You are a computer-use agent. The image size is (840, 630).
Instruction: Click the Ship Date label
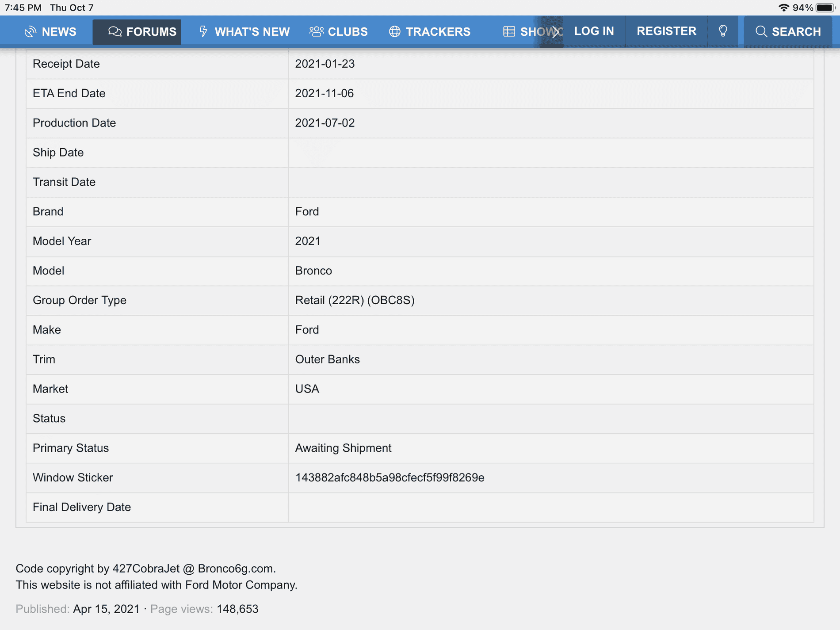click(58, 153)
